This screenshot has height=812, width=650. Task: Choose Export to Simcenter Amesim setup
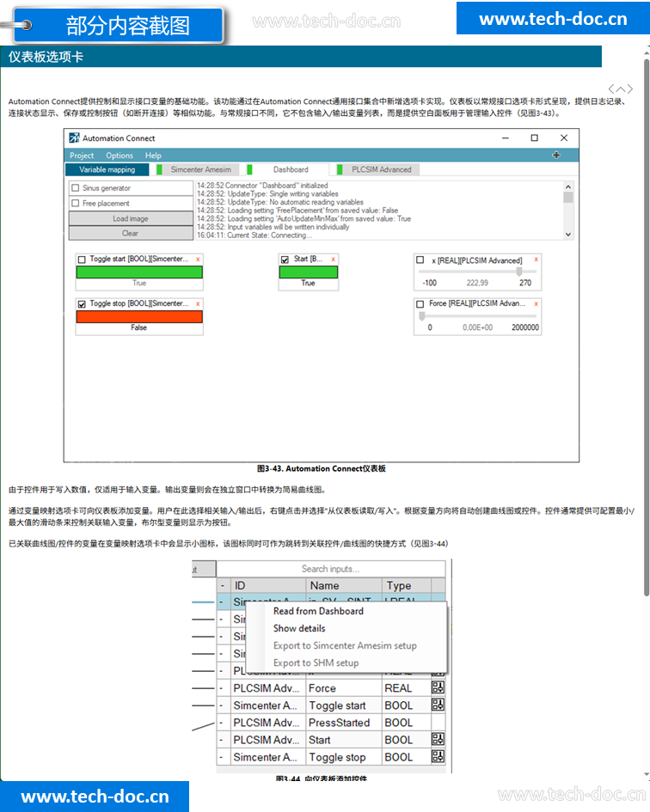[346, 646]
